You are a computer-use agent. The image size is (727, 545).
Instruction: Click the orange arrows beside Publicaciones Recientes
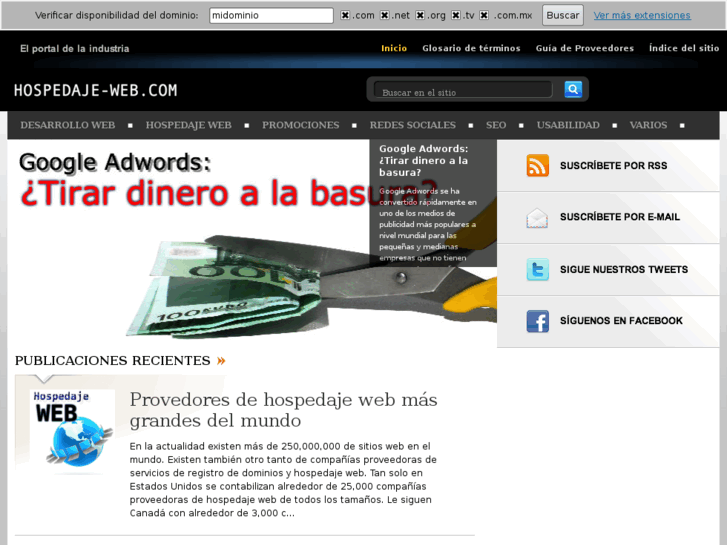[x=221, y=360]
